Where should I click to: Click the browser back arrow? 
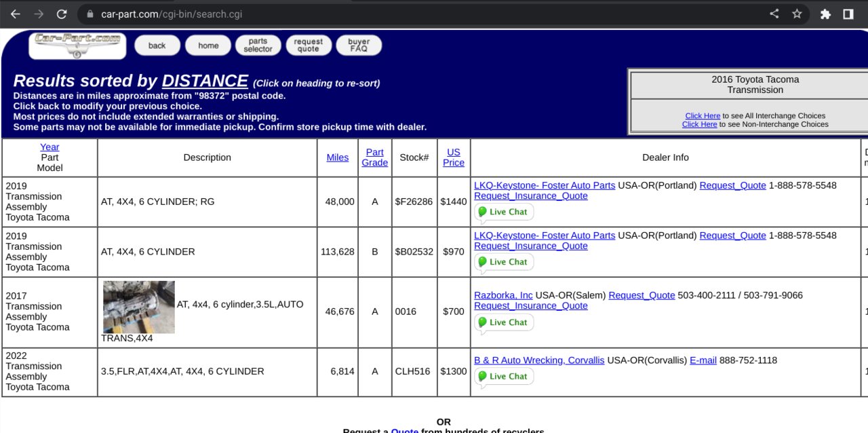pyautogui.click(x=15, y=14)
